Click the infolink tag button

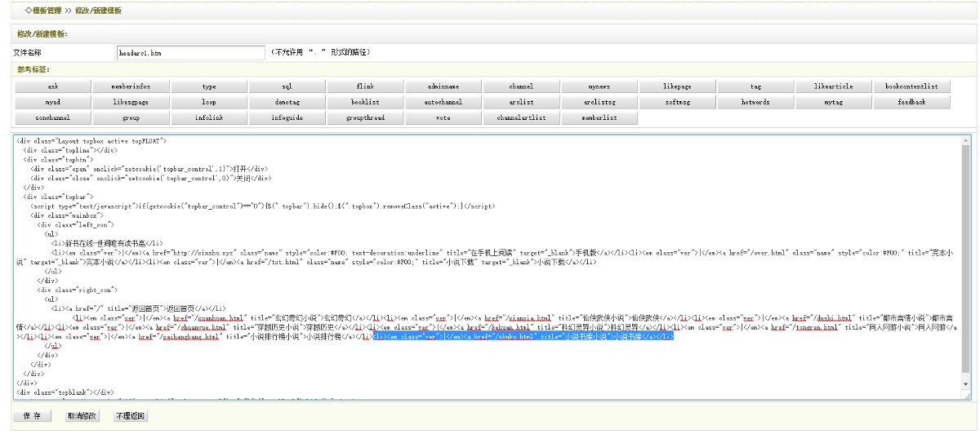coord(209,117)
